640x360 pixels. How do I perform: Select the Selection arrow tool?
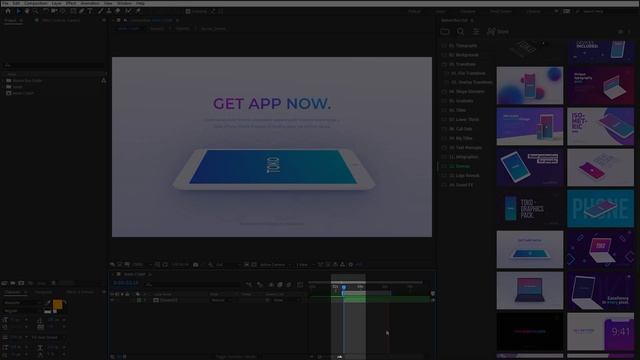18,11
